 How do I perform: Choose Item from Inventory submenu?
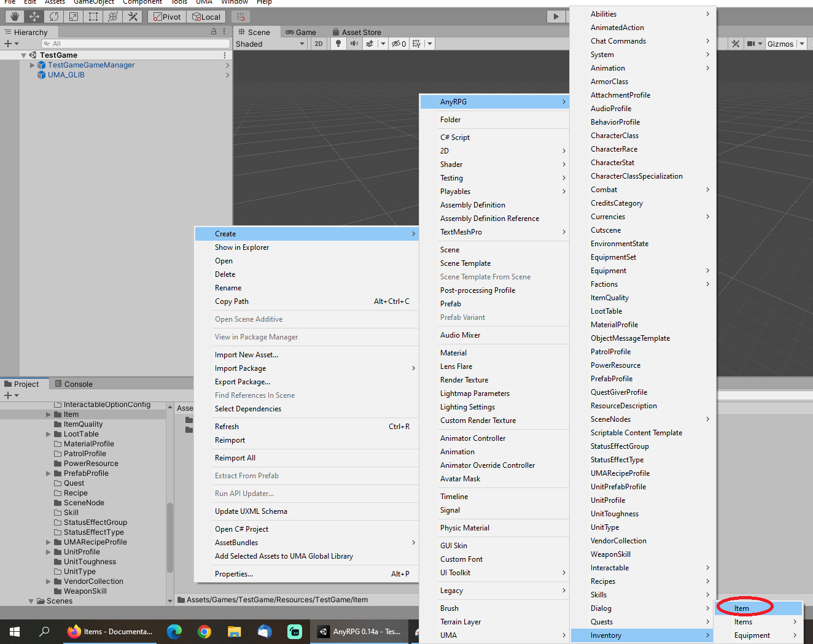pos(742,608)
